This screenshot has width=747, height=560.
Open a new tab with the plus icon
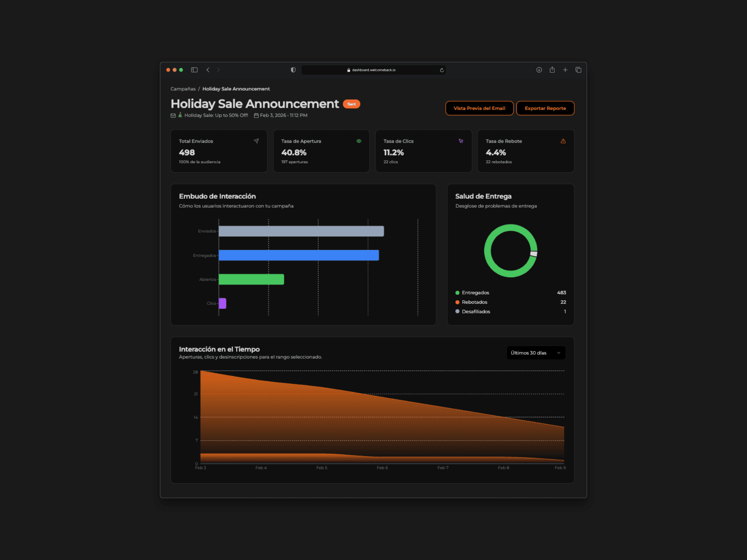(x=565, y=70)
